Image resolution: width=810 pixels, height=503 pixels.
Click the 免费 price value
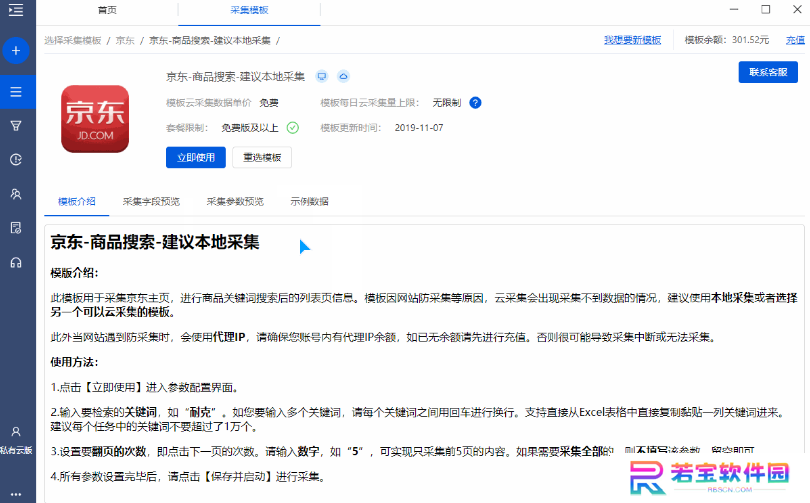[269, 103]
